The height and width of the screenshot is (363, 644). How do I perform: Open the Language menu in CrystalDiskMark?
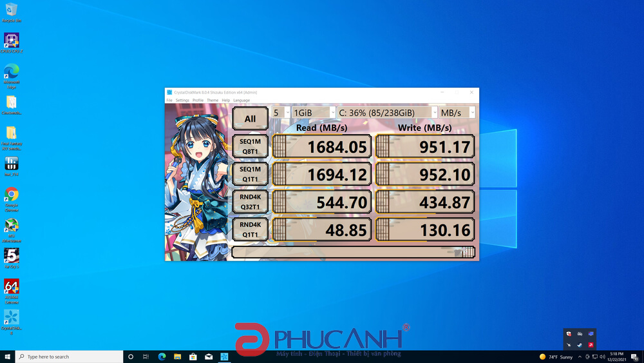(x=241, y=101)
